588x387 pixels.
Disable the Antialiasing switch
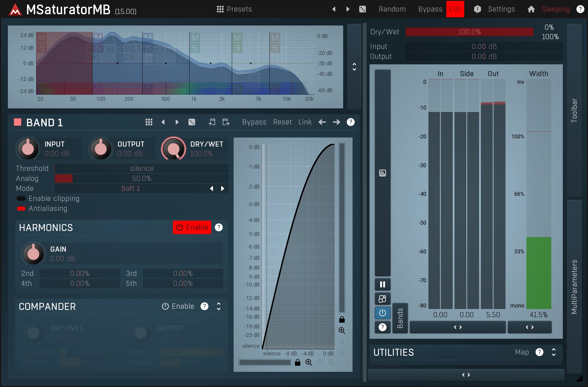click(x=21, y=209)
